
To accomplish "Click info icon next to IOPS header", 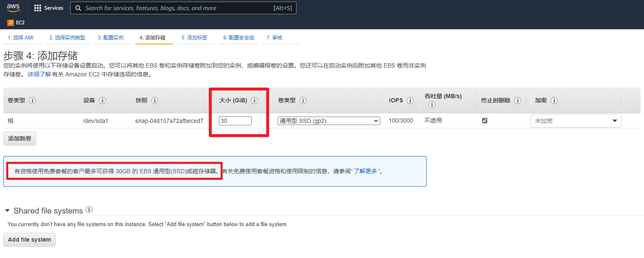I will click(410, 101).
